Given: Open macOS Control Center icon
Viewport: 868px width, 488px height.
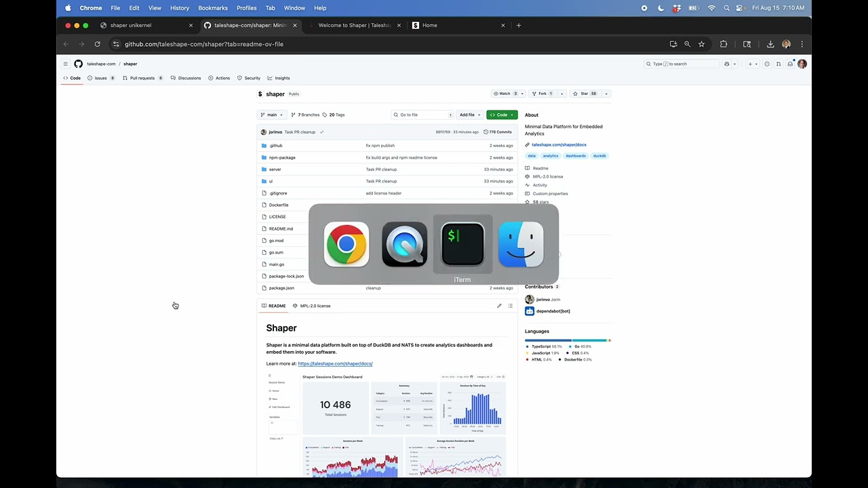Looking at the screenshot, I should click(x=741, y=8).
